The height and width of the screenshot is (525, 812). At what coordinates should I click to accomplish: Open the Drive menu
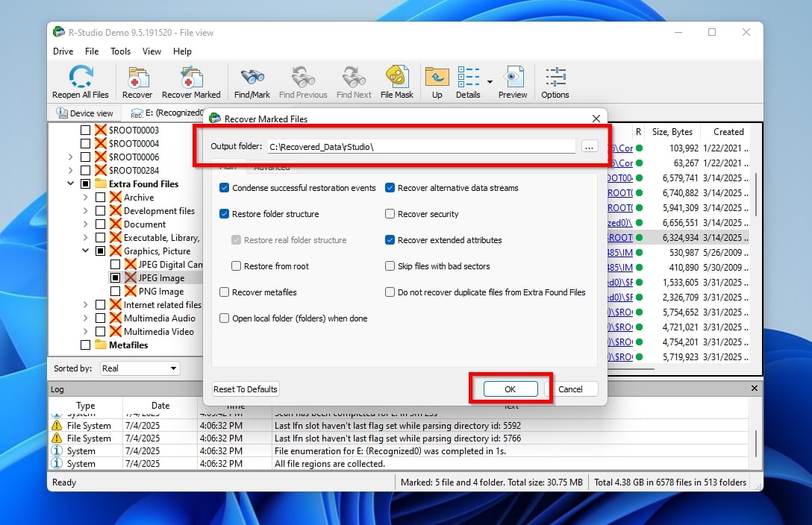click(x=63, y=51)
